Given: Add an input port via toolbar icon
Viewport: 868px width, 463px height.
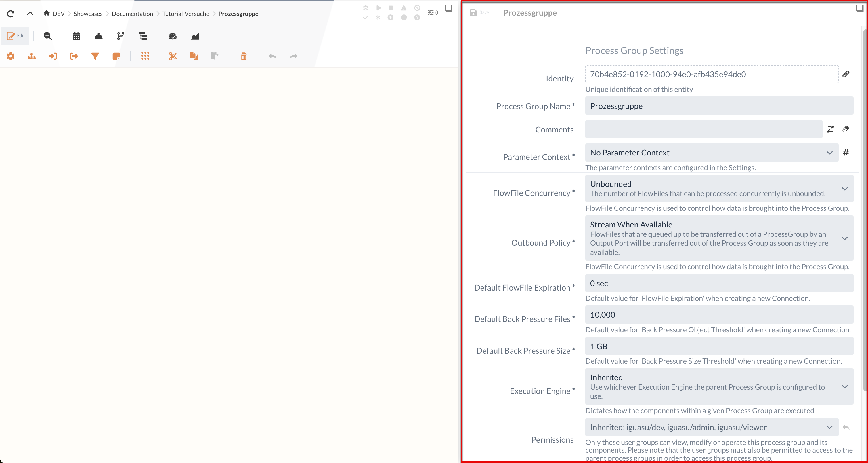Looking at the screenshot, I should [x=53, y=56].
